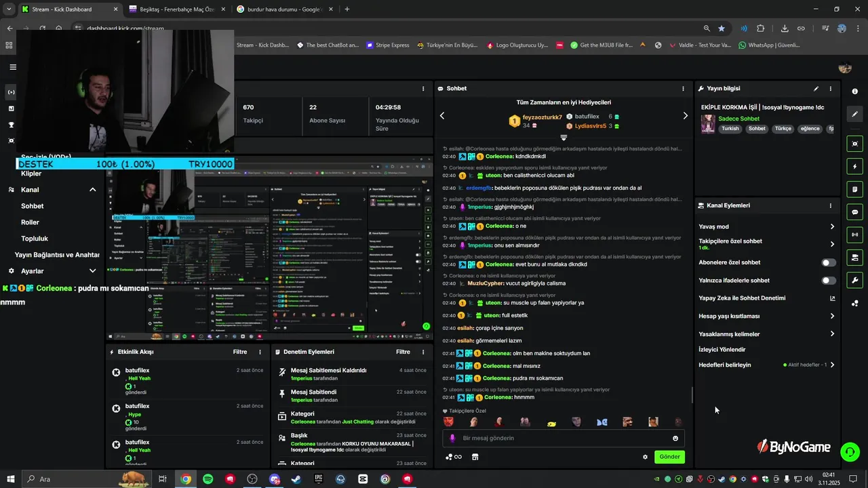Viewport: 868px width, 488px height.
Task: Show next gifters with right arrow
Action: coord(685,116)
